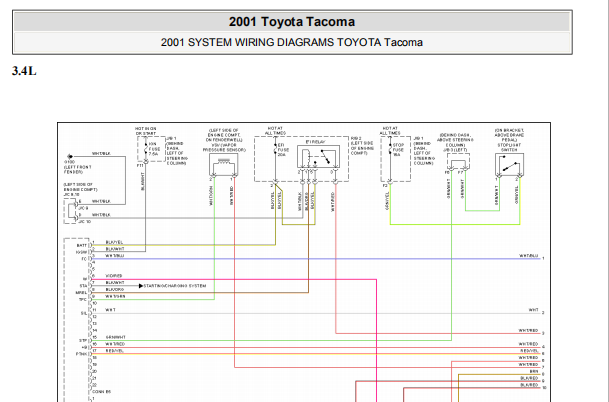
Task: Click the 'BATT' pin 1 terminal label
Action: (x=82, y=245)
